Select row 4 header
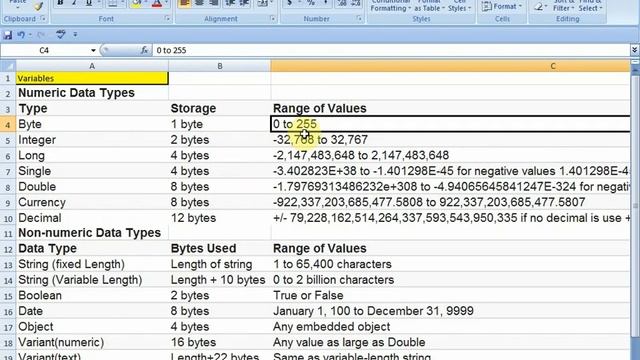This screenshot has width=640, height=360. click(8, 124)
